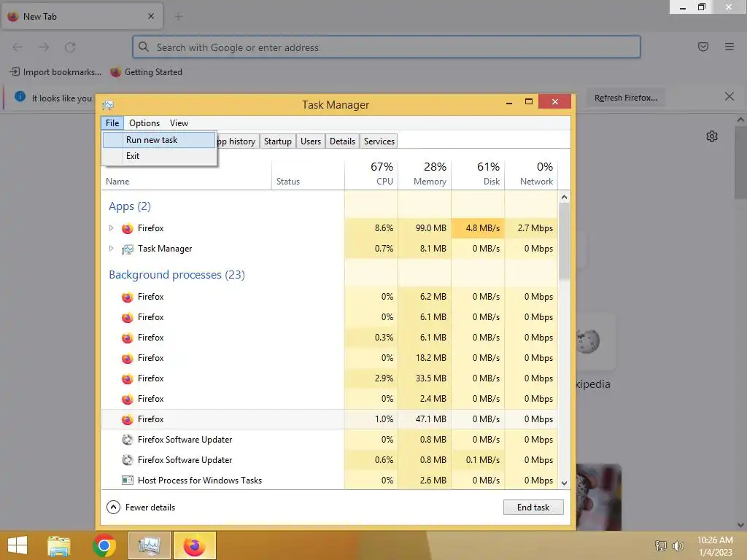The height and width of the screenshot is (560, 747).
Task: Dismiss the Firefox notification bar with the X
Action: (x=729, y=97)
